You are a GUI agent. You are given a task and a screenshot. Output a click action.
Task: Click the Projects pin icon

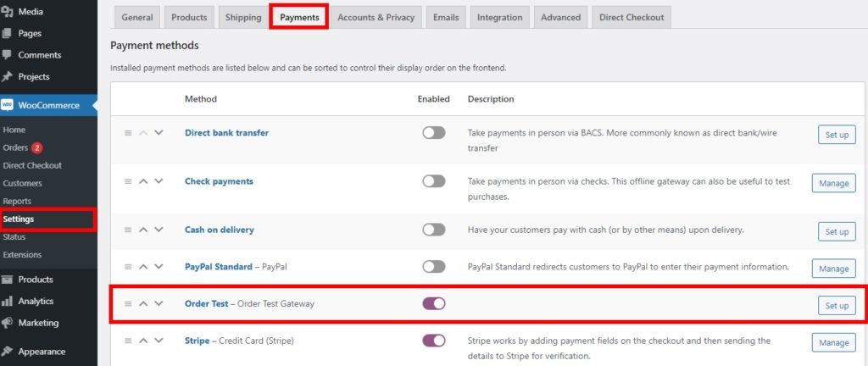(x=7, y=77)
